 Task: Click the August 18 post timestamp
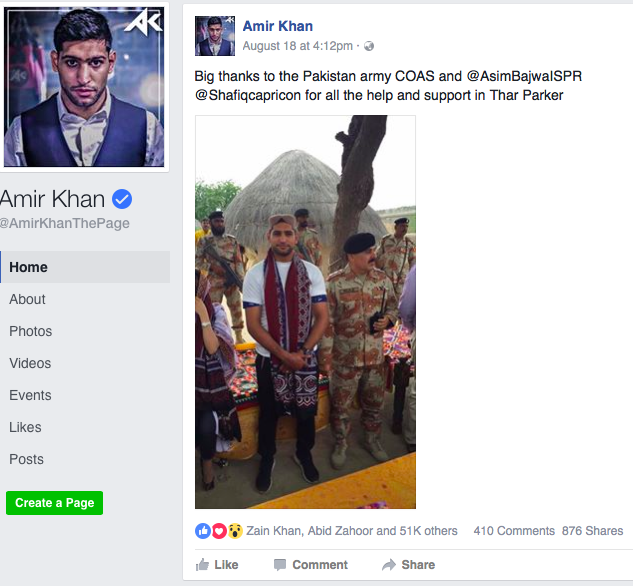[x=297, y=46]
